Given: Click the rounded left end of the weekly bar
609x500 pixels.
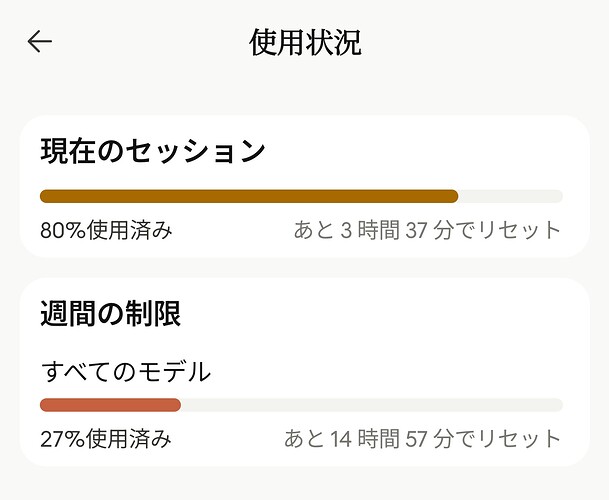Looking at the screenshot, I should (x=46, y=405).
